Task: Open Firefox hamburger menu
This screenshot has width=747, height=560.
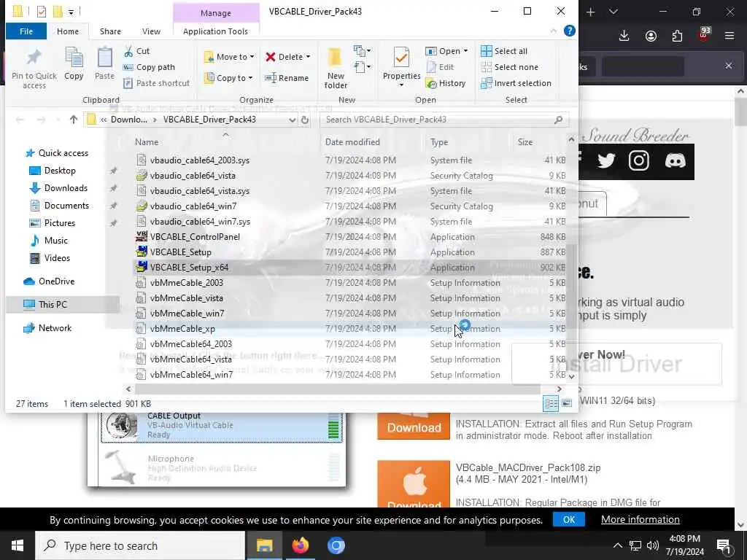Action: (729, 36)
